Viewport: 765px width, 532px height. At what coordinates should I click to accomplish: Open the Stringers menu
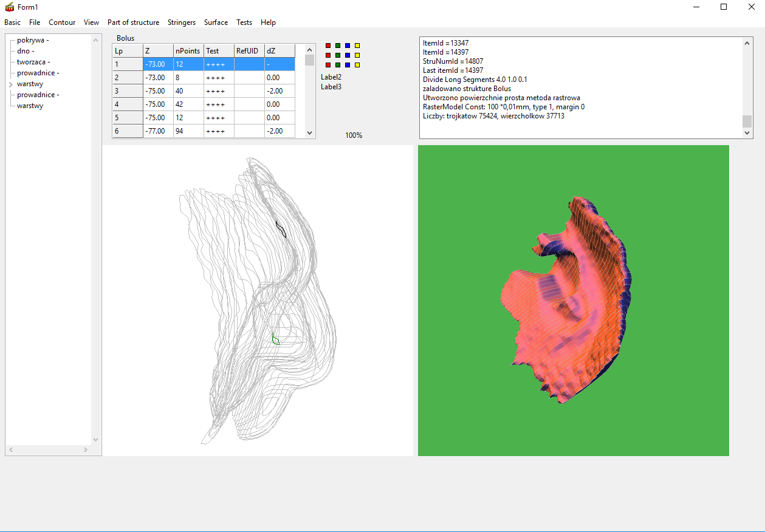(x=182, y=22)
